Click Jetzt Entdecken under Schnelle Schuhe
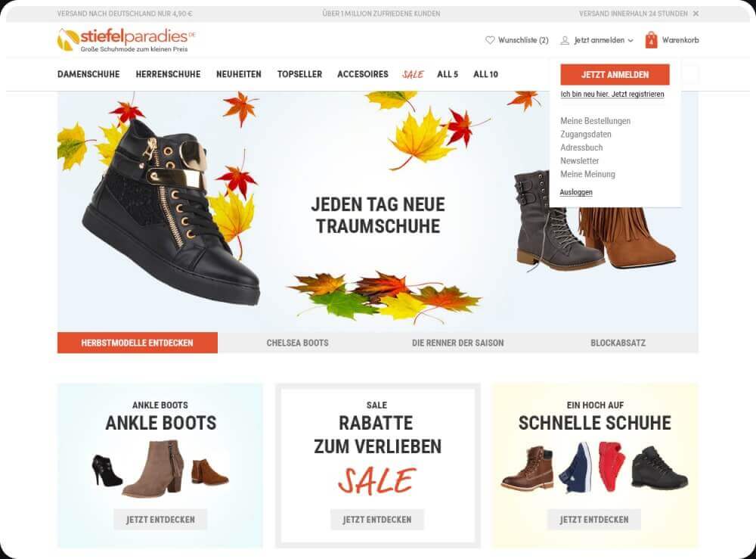Viewport: 756px width, 559px height. click(x=594, y=520)
